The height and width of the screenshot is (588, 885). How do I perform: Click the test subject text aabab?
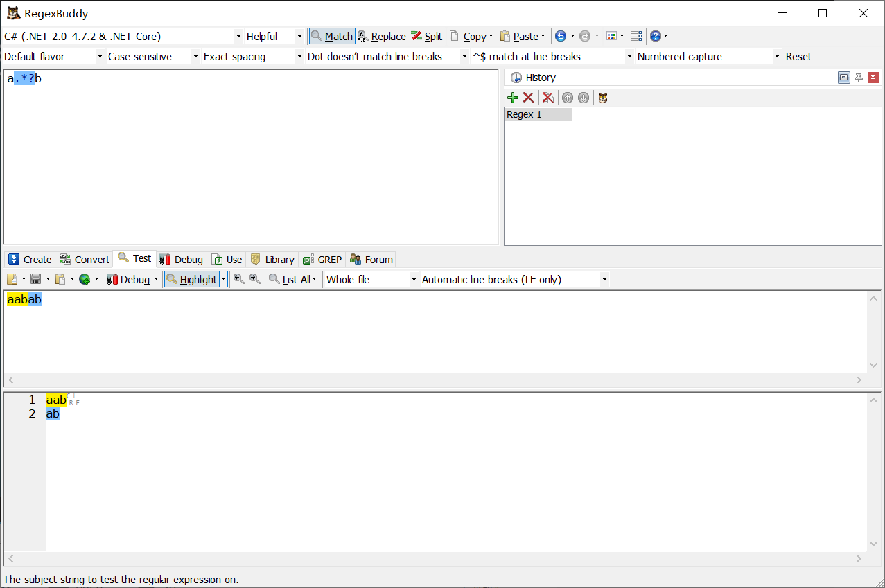(24, 300)
